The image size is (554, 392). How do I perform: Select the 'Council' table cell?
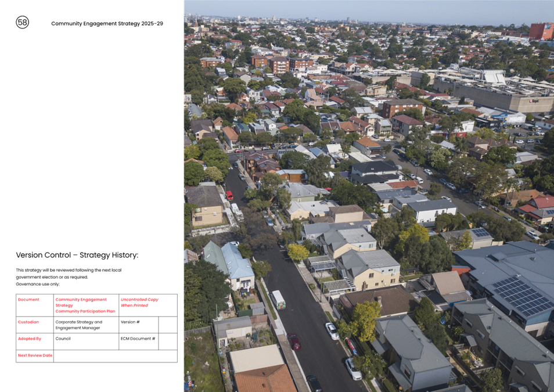86,341
